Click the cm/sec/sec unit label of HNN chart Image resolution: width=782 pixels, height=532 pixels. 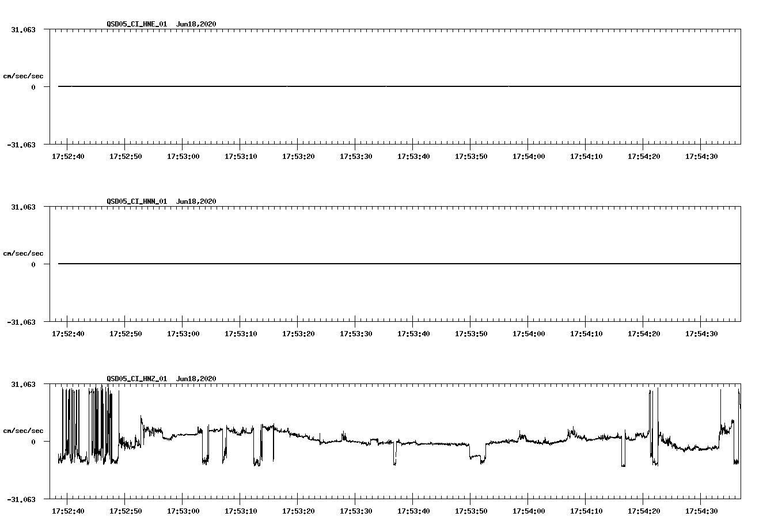23,253
